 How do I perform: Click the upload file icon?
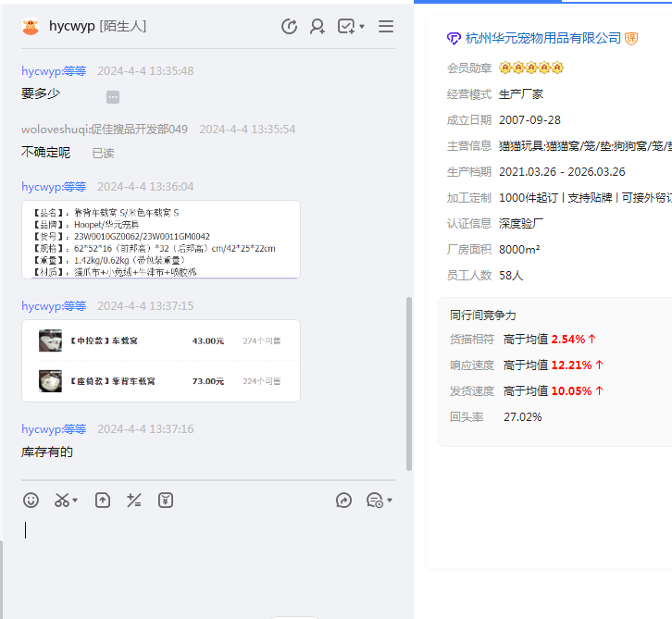pyautogui.click(x=103, y=501)
